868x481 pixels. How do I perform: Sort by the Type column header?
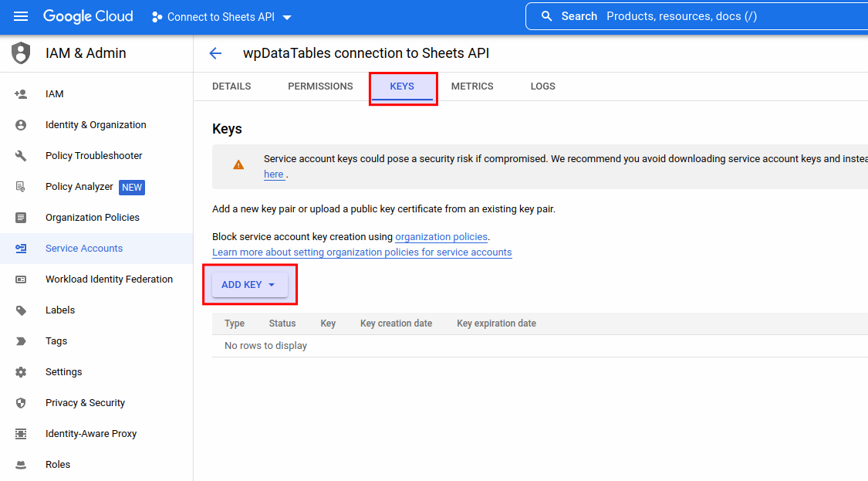click(235, 323)
